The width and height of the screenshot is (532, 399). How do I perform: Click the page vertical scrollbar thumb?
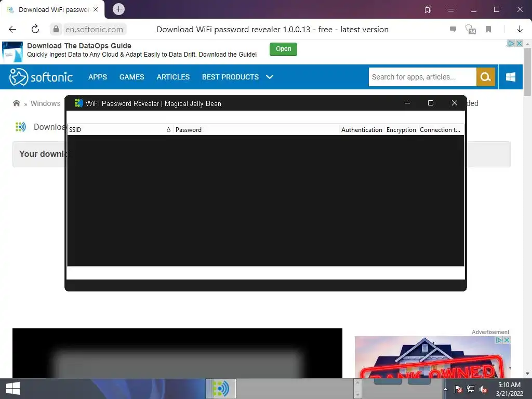pos(527,72)
